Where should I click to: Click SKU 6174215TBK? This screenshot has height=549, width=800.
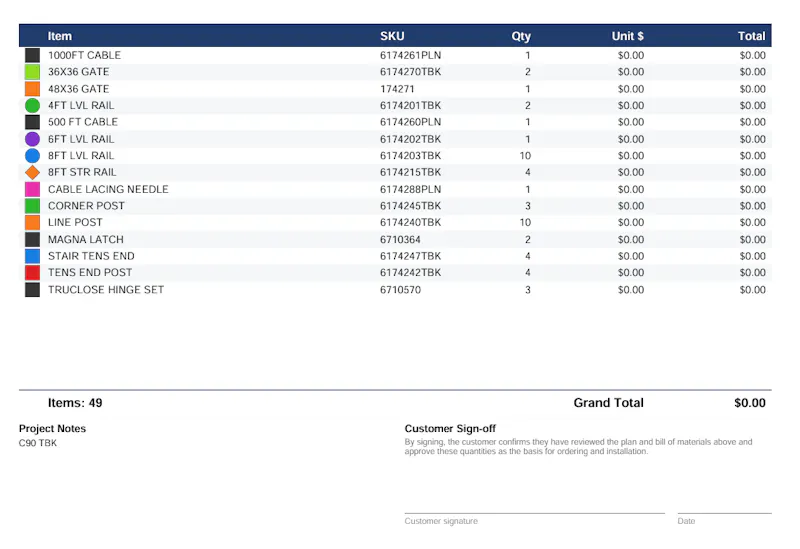410,172
